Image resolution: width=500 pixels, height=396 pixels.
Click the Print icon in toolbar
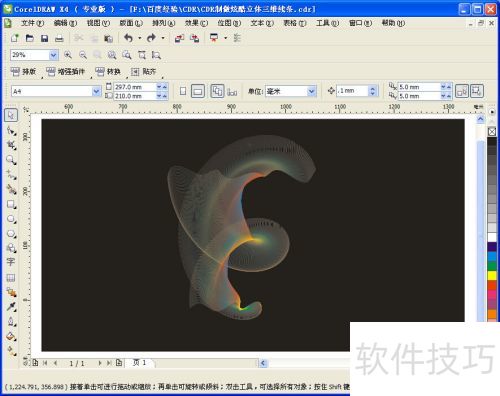59,38
